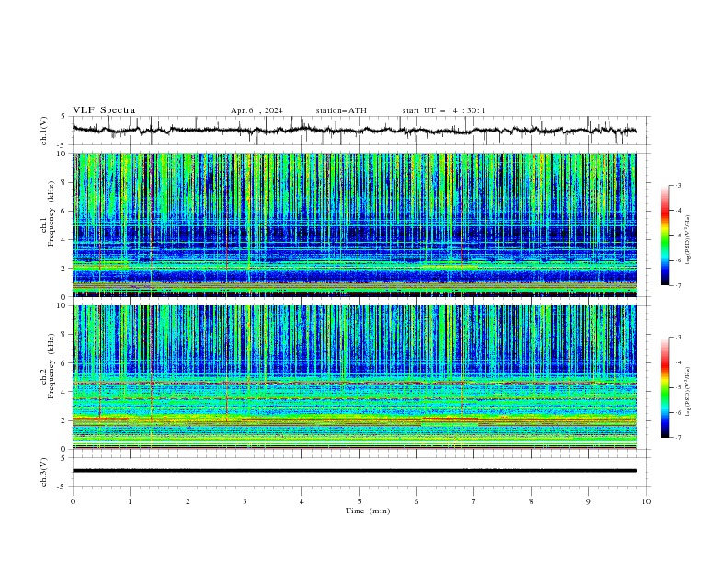Click the time axis tick label "2"
Viewport: 728px width, 563px height.
[188, 501]
